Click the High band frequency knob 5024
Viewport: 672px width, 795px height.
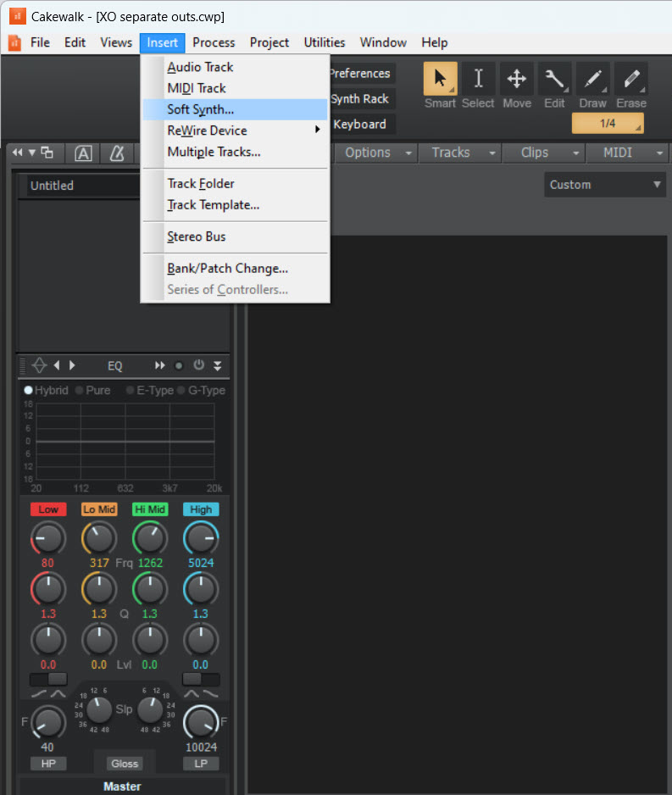point(201,538)
